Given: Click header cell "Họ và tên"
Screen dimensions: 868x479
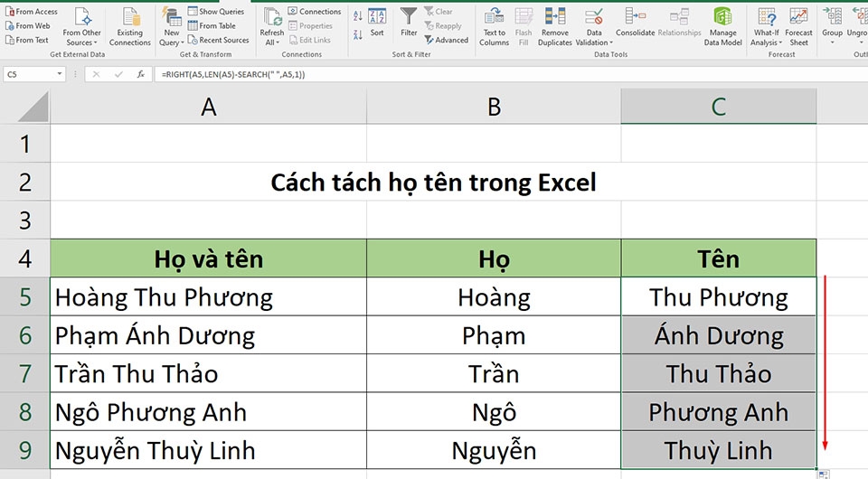Looking at the screenshot, I should 208,258.
